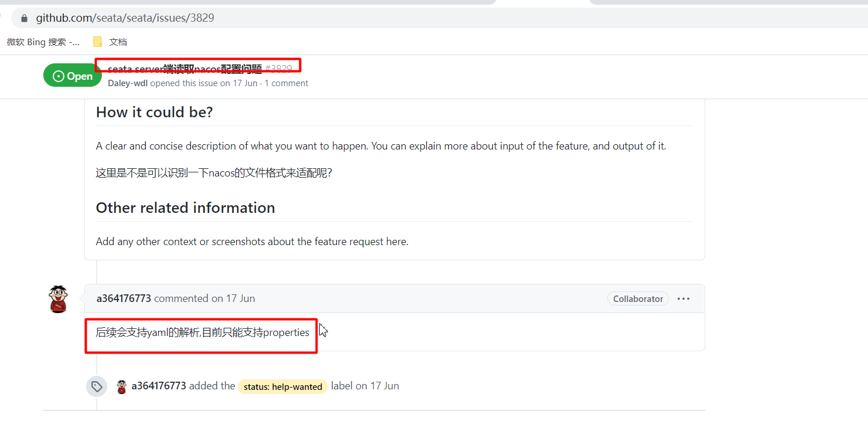Click the "How it could be?" heading
Screen dimensions: 868x421
coord(154,112)
